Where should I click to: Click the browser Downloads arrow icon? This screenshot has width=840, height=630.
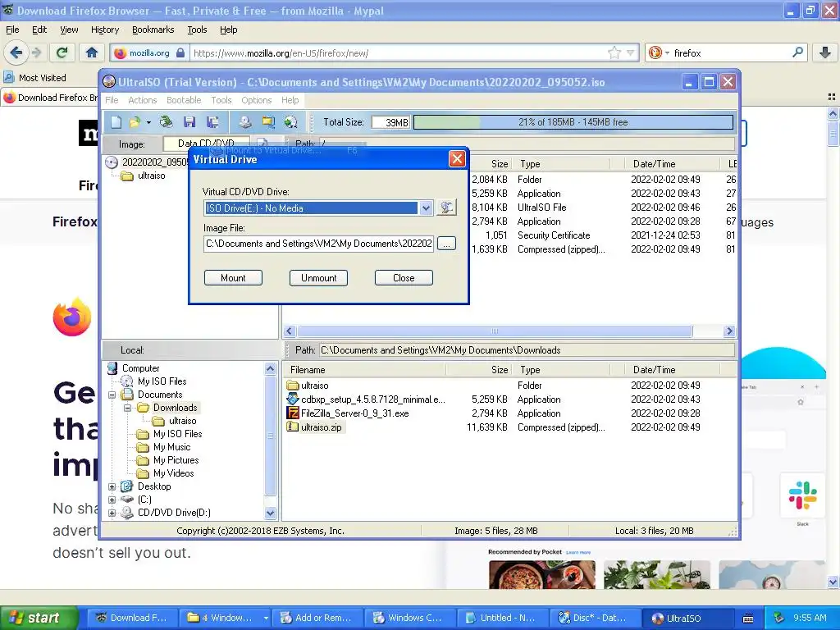pyautogui.click(x=825, y=52)
